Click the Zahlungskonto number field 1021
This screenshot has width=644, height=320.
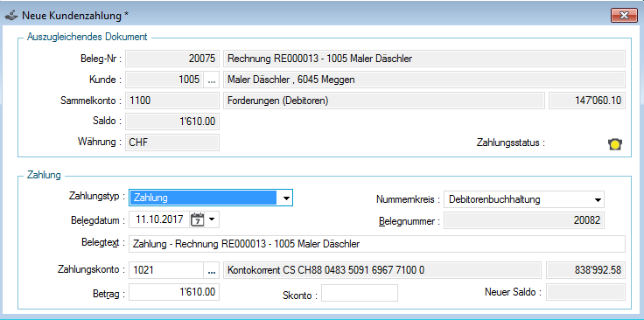[x=166, y=270]
